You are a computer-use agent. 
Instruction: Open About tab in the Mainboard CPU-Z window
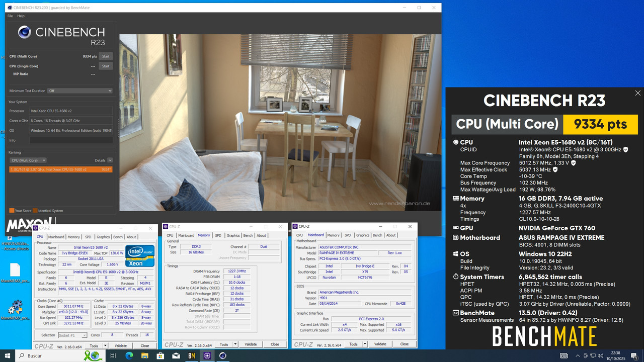click(391, 235)
